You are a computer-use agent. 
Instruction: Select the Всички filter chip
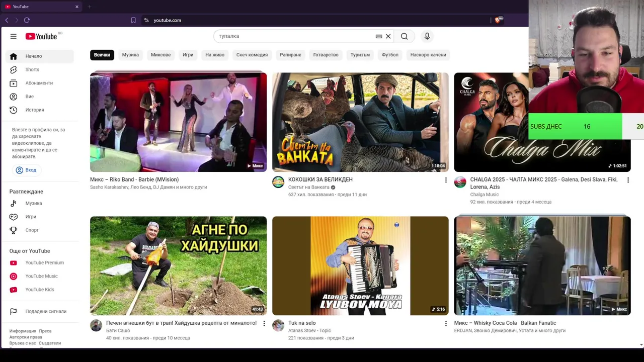click(102, 55)
